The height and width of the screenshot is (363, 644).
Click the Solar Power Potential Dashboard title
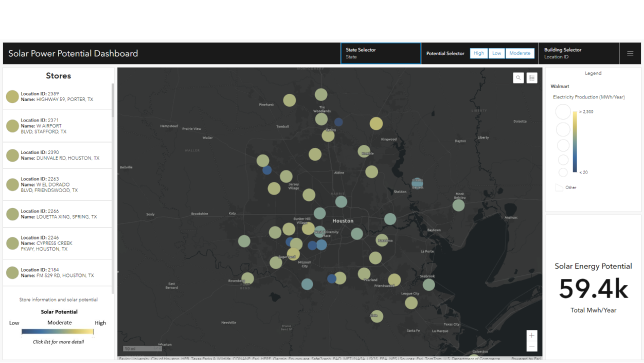(73, 53)
